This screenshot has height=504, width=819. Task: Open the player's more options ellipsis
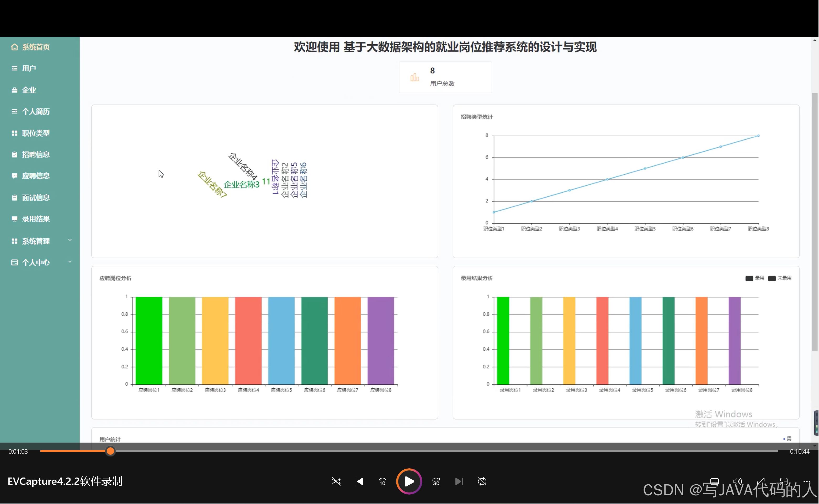807,481
